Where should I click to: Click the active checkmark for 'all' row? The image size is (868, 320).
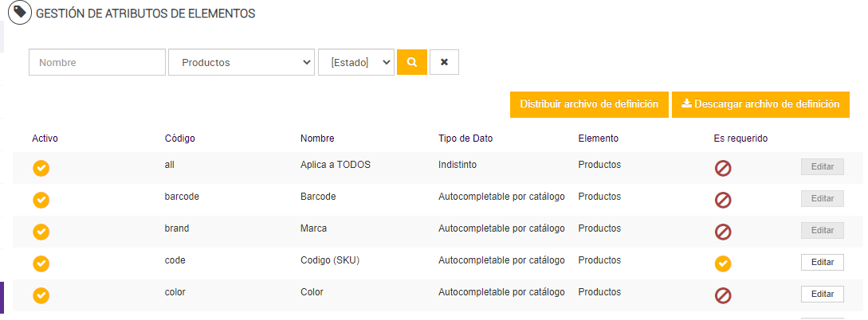(41, 168)
